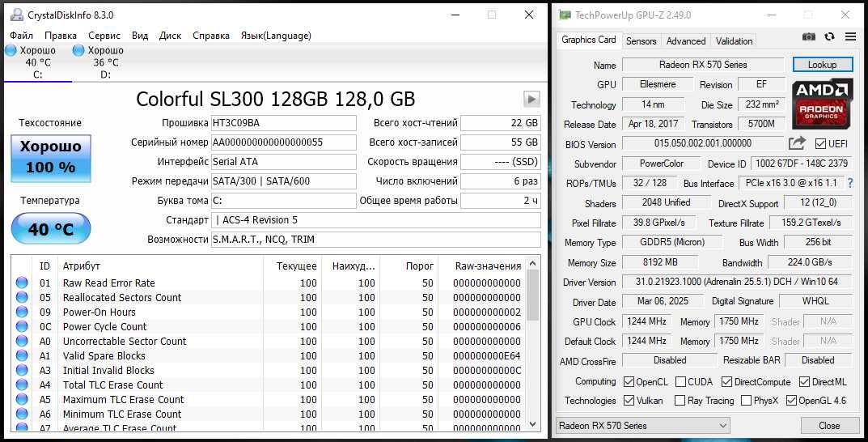Toggle the OpenGL 4.6 checkbox
868x442 pixels.
(791, 401)
